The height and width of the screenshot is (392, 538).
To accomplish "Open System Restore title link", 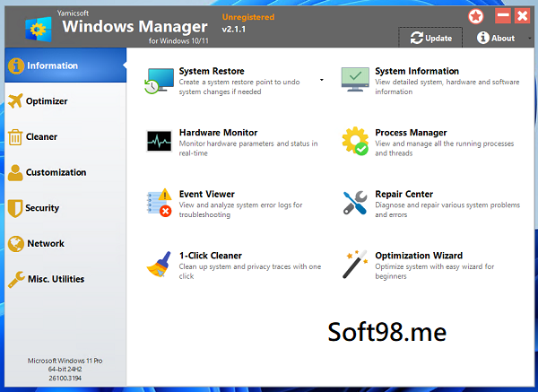I will [212, 71].
